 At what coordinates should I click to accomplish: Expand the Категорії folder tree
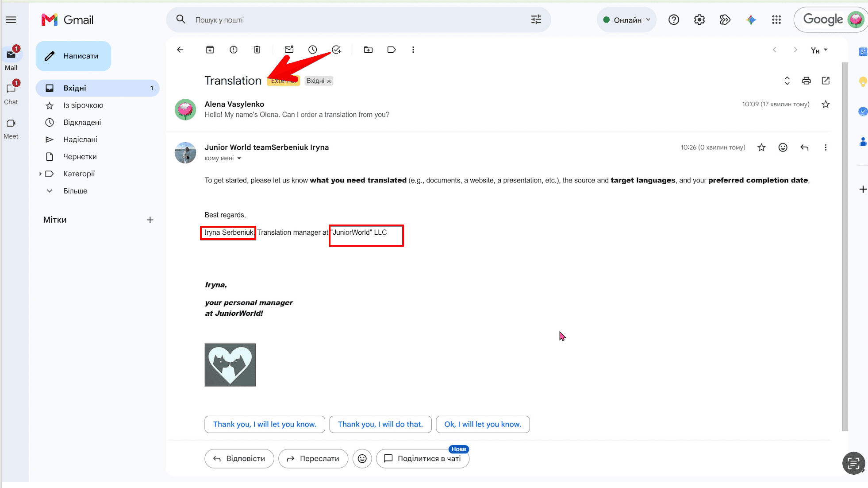pos(40,174)
